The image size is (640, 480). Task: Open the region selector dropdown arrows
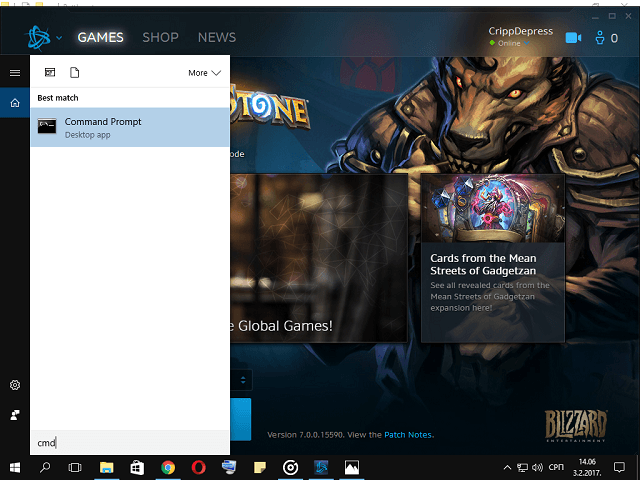click(243, 380)
